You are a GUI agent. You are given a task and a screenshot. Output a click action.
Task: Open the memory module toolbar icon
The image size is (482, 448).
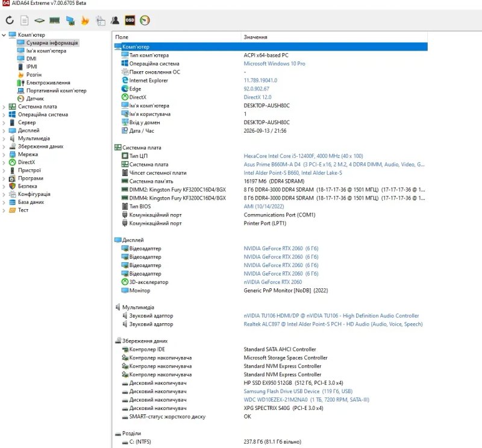(54, 21)
